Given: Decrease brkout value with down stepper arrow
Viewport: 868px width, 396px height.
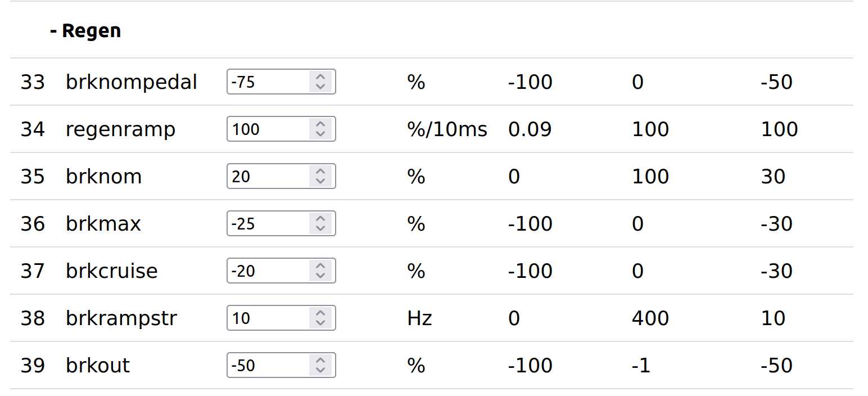Looking at the screenshot, I should (320, 370).
